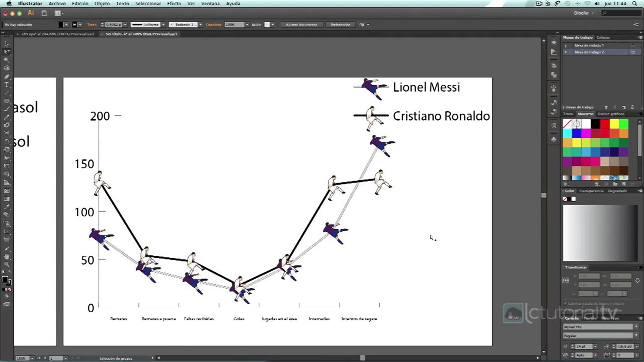The width and height of the screenshot is (644, 362).
Task: Select the Ellipse shape tool
Action: tap(6, 101)
